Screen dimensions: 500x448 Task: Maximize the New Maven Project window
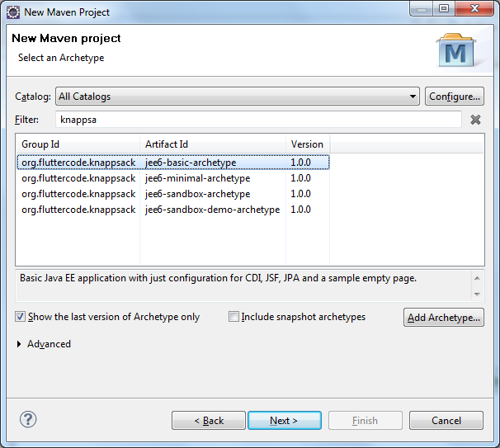tap(444, 8)
